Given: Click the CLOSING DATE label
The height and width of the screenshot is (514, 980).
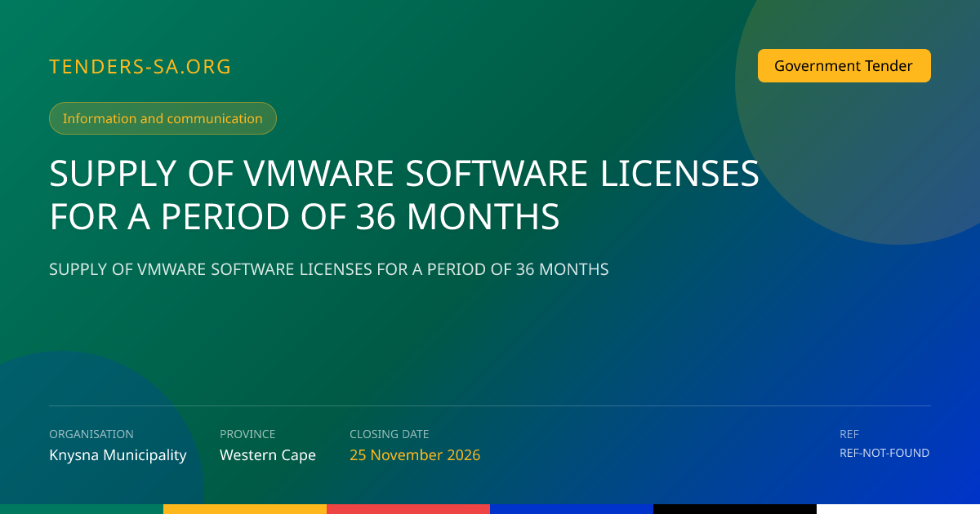Looking at the screenshot, I should pos(390,434).
